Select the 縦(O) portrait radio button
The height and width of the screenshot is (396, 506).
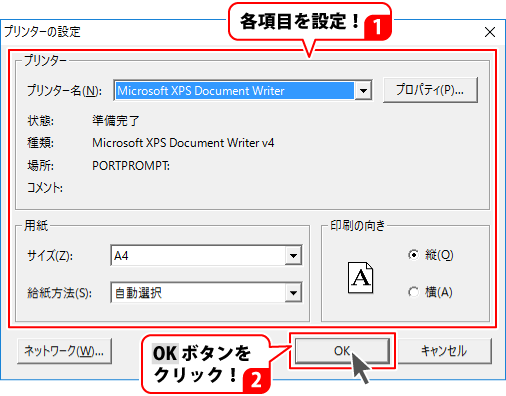(x=413, y=255)
